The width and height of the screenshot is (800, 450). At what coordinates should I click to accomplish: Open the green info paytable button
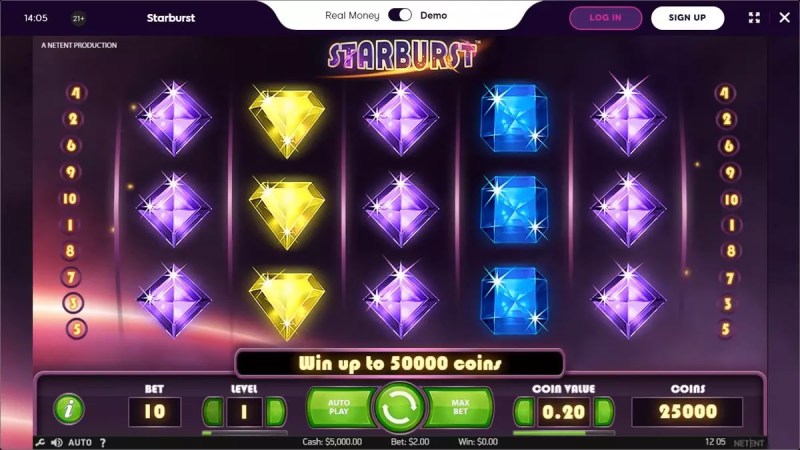coord(69,409)
